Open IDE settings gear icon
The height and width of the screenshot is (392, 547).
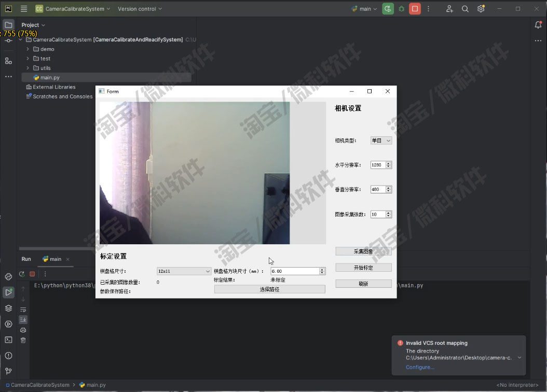(x=481, y=9)
